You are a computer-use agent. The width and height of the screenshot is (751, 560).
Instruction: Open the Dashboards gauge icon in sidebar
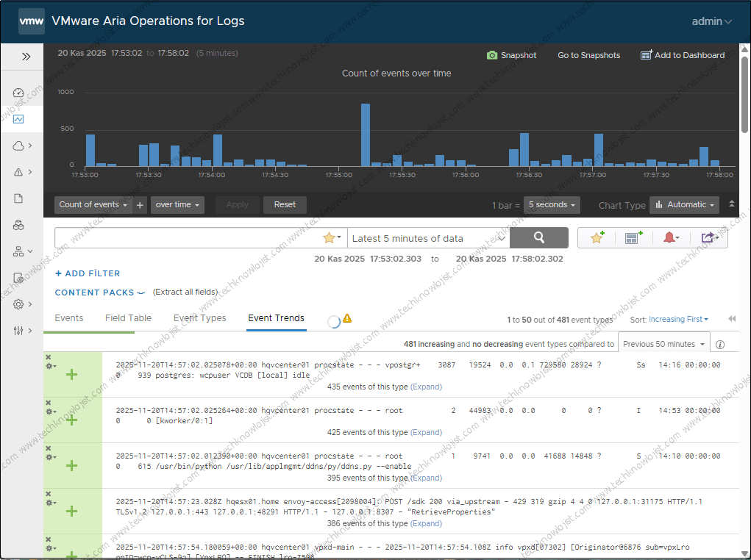18,93
